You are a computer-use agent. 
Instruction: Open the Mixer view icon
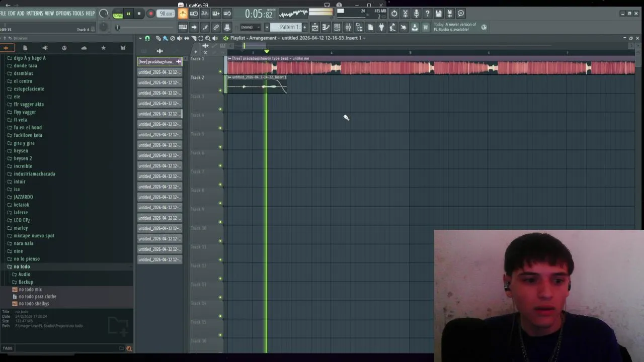pyautogui.click(x=348, y=27)
